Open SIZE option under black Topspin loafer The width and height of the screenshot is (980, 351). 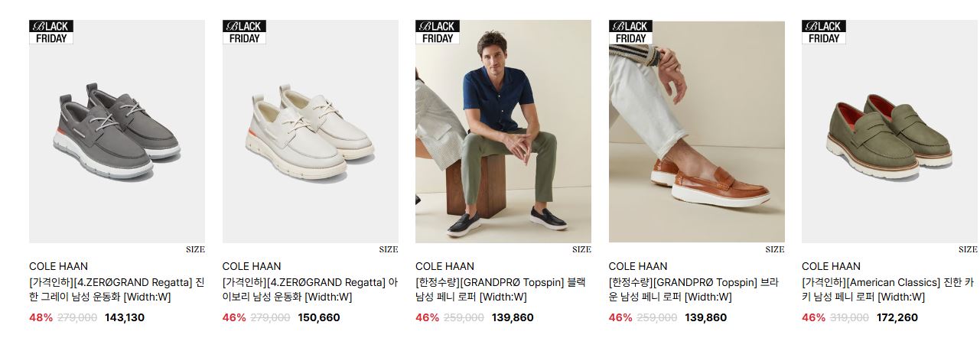[x=581, y=249]
